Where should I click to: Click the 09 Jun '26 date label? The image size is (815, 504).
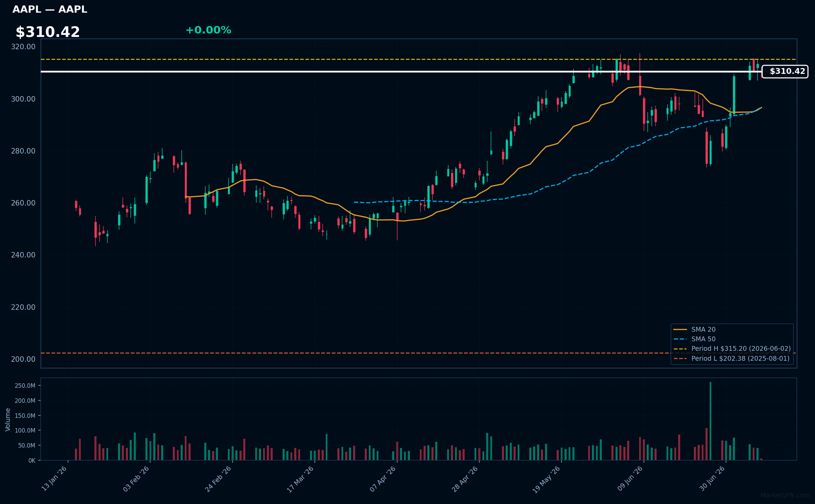630,478
